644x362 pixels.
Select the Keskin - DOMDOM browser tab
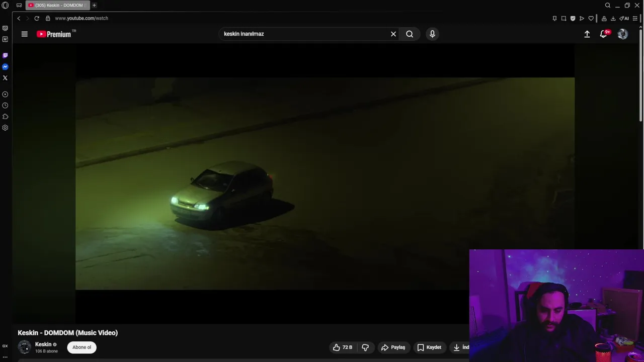[x=58, y=6]
